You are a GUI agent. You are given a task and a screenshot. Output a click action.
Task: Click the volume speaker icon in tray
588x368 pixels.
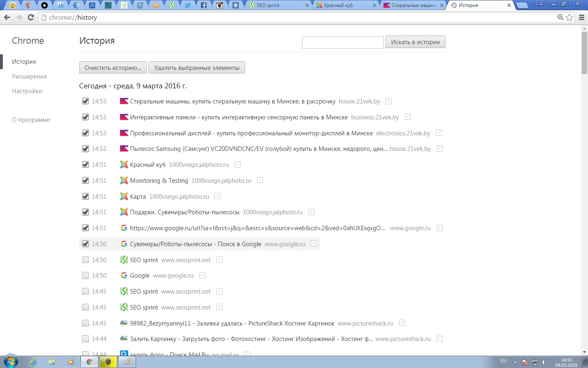pyautogui.click(x=544, y=362)
